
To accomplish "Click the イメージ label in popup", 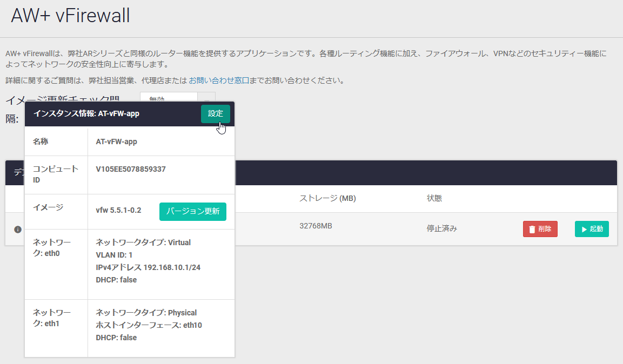I will (48, 207).
